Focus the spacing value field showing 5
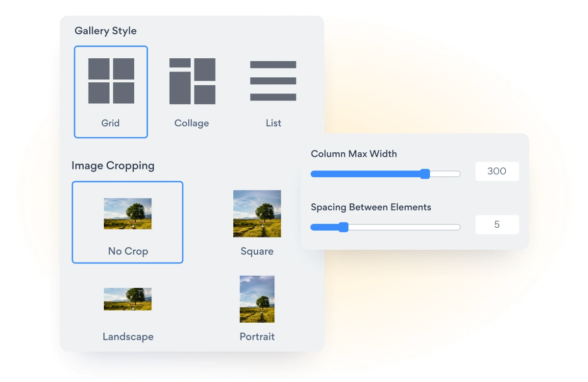 [x=497, y=225]
